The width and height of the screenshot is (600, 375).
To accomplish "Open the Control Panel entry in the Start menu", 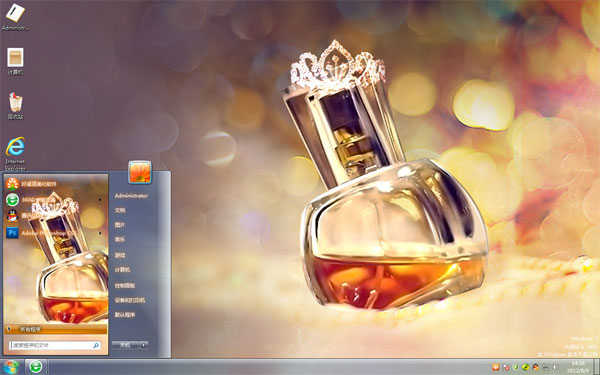I will coord(125,285).
